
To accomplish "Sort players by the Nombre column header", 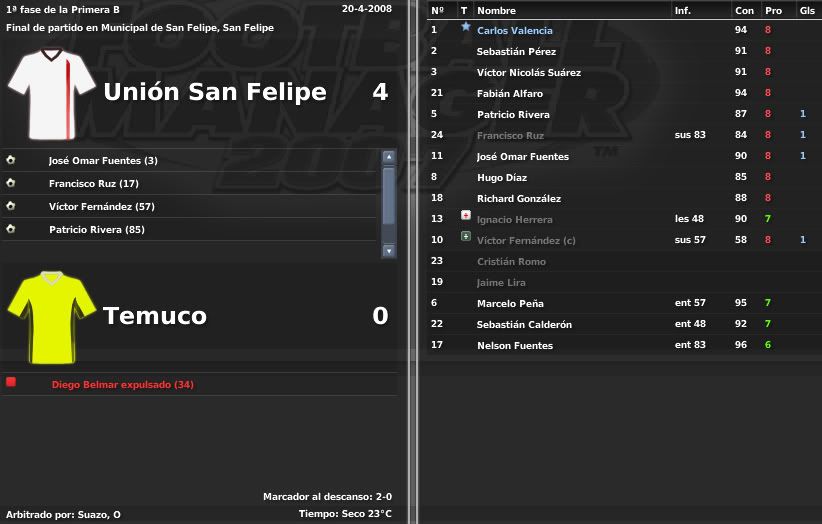I will tap(496, 10).
